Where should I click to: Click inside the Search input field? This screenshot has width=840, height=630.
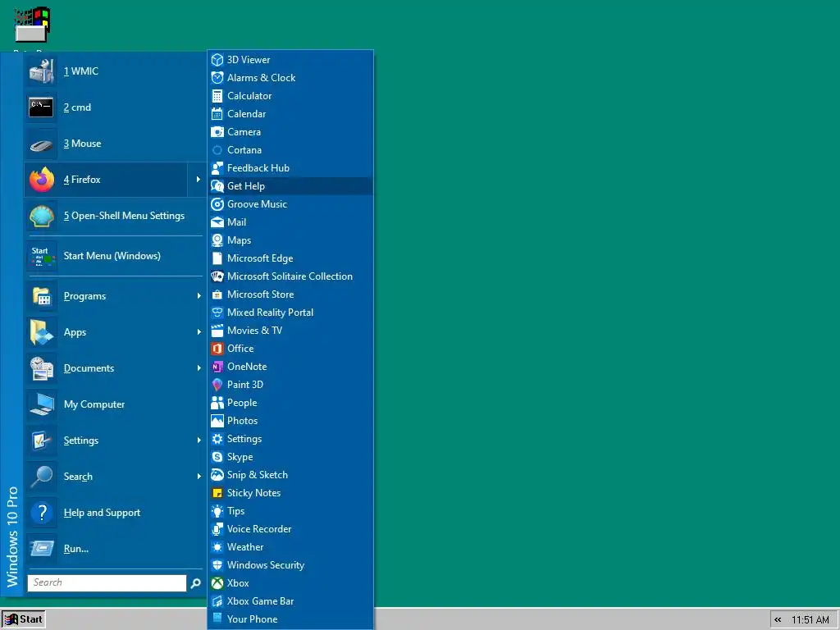click(107, 583)
